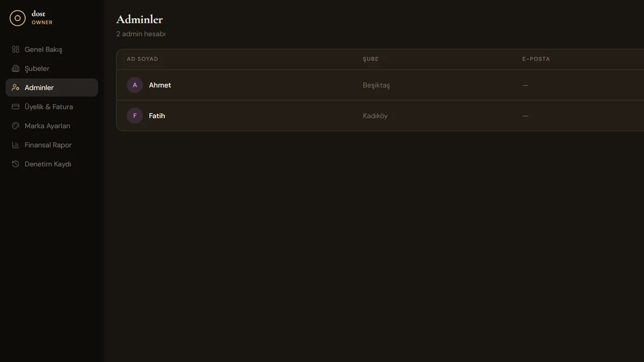This screenshot has height=362, width=644.
Task: Click the AD SOYAD column header
Action: pyautogui.click(x=142, y=59)
